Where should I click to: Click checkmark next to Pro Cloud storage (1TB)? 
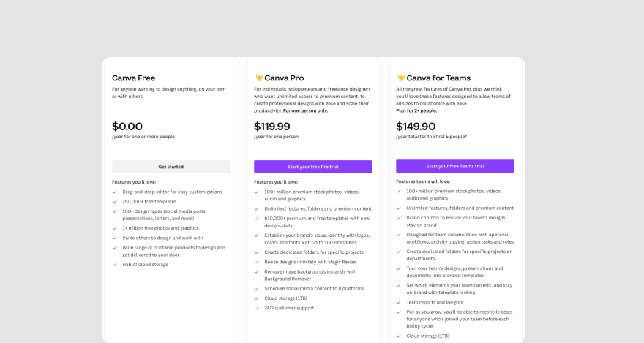click(257, 298)
